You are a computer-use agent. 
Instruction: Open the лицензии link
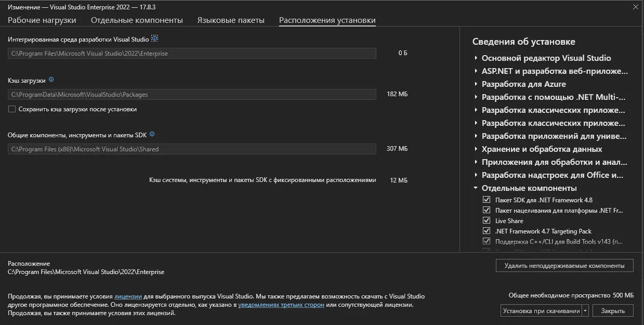(128, 296)
